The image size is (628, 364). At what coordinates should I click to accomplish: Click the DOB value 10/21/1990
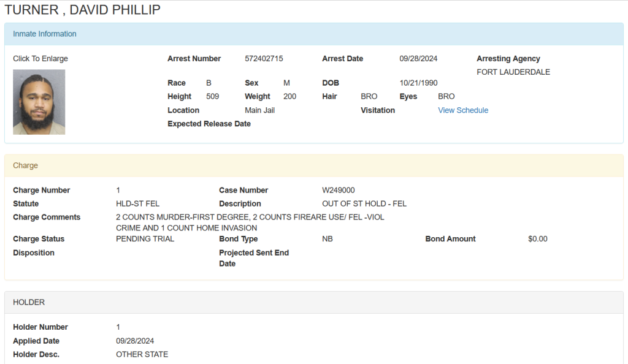(x=418, y=83)
